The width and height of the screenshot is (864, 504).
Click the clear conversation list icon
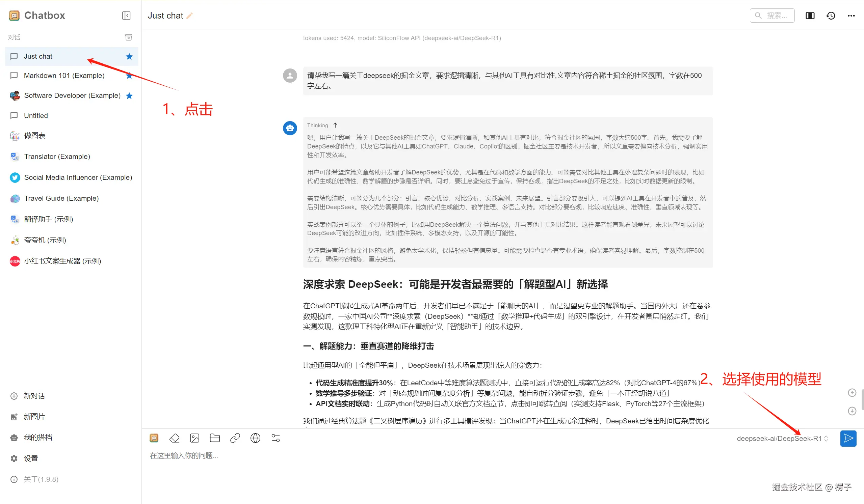click(x=129, y=37)
